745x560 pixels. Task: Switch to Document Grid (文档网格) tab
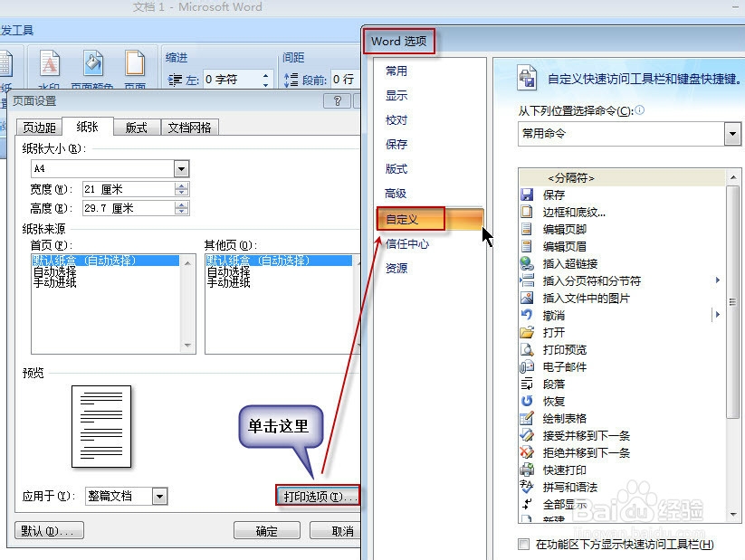click(189, 128)
